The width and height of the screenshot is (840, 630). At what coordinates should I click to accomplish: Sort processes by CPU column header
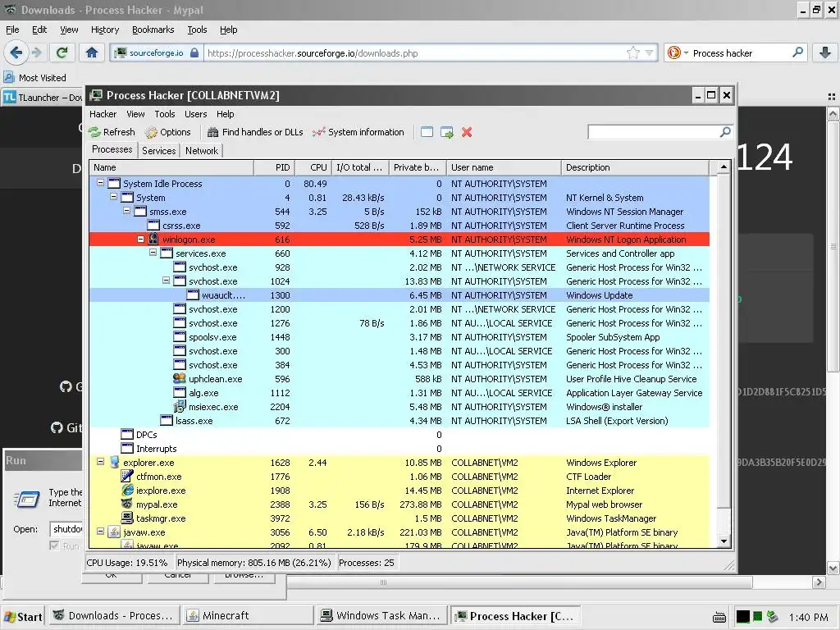click(x=313, y=167)
